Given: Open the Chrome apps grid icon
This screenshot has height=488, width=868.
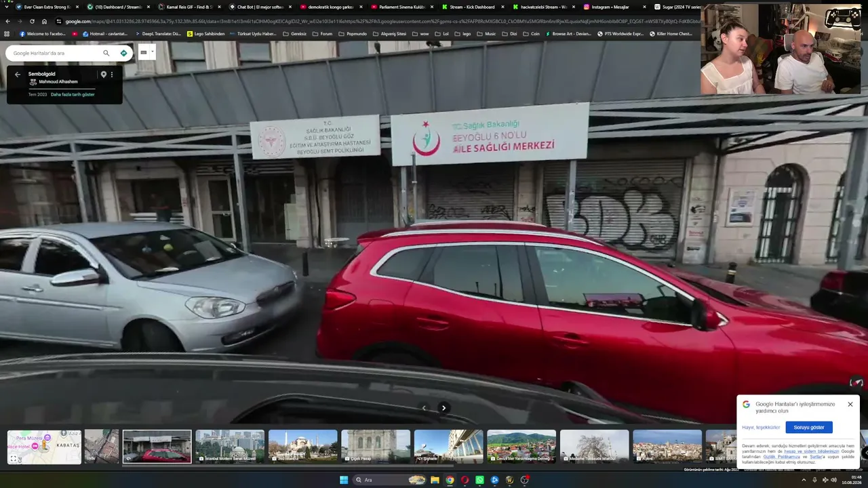Looking at the screenshot, I should (x=7, y=33).
